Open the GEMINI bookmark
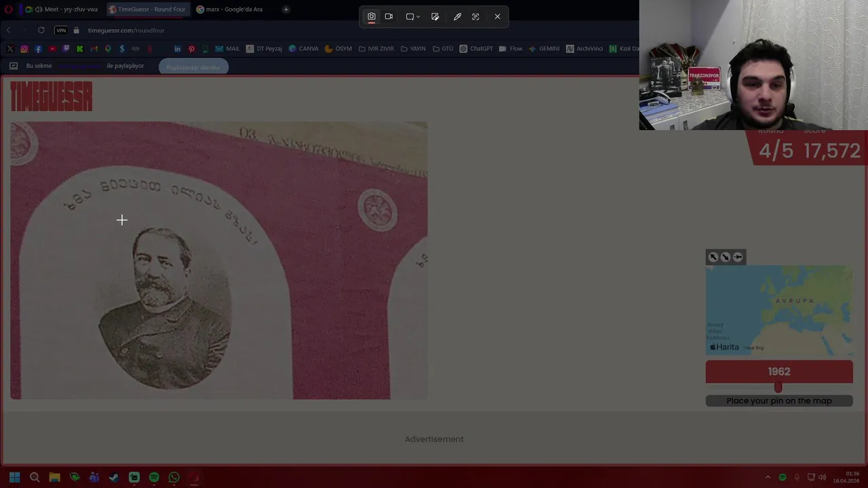Screen dimensions: 868x488 click(x=544, y=49)
